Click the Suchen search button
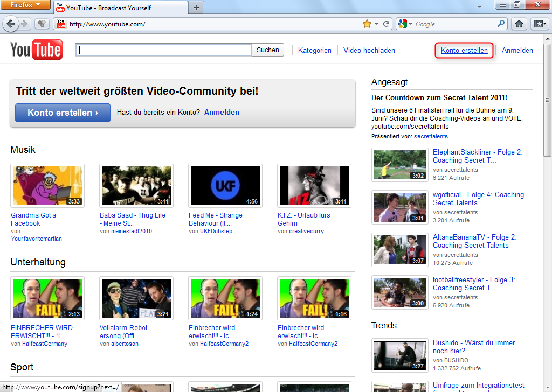This screenshot has width=552, height=392. click(268, 50)
